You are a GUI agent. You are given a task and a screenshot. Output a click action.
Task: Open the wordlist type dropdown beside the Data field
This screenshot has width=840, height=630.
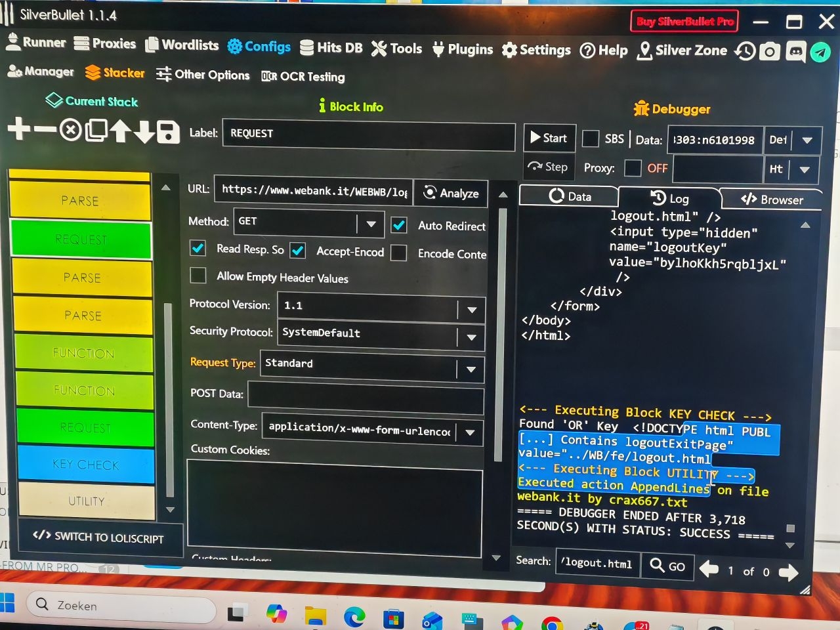(793, 140)
